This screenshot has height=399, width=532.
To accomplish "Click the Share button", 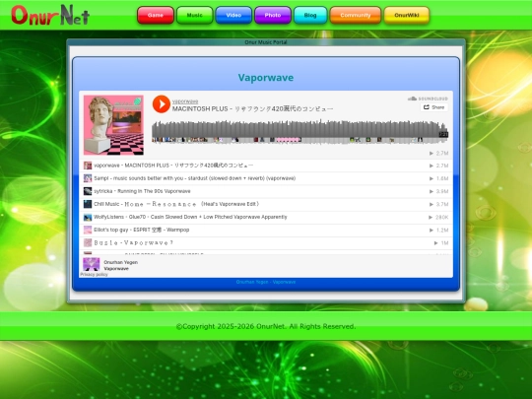I will tap(433, 107).
